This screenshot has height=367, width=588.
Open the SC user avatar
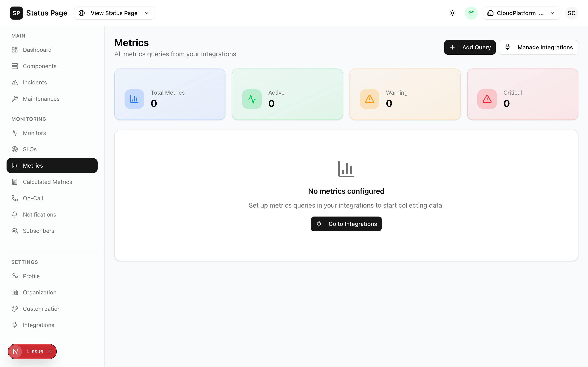(x=572, y=13)
